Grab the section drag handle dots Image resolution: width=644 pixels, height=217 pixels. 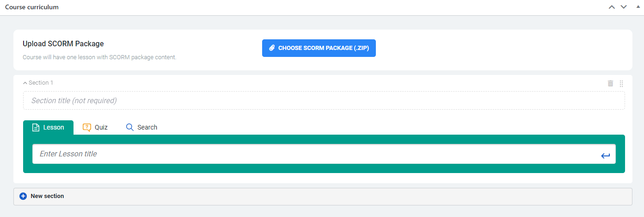621,84
